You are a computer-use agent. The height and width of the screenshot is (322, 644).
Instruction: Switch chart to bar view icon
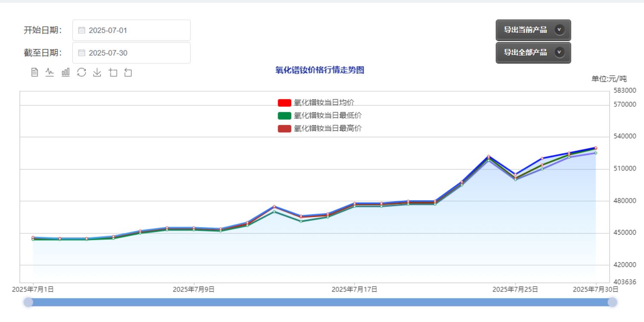65,72
